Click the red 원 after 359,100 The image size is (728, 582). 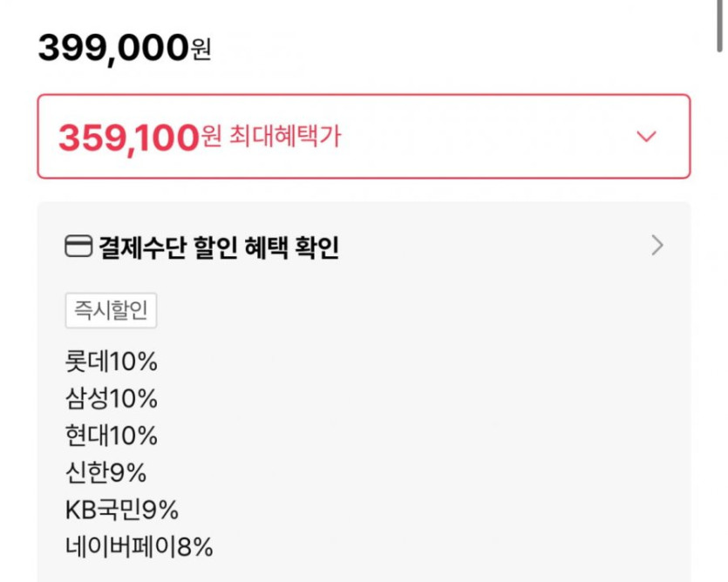(211, 137)
